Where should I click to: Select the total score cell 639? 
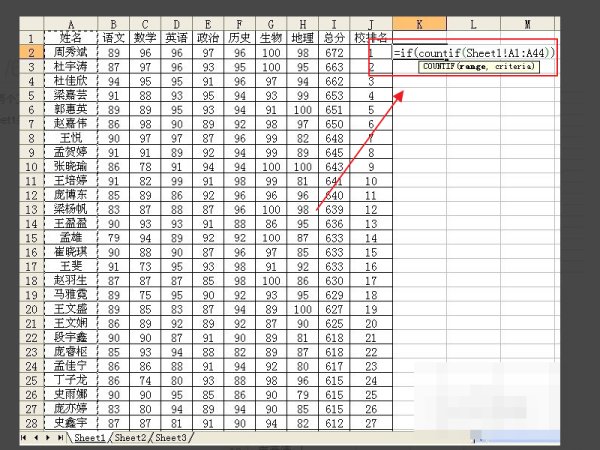point(334,209)
